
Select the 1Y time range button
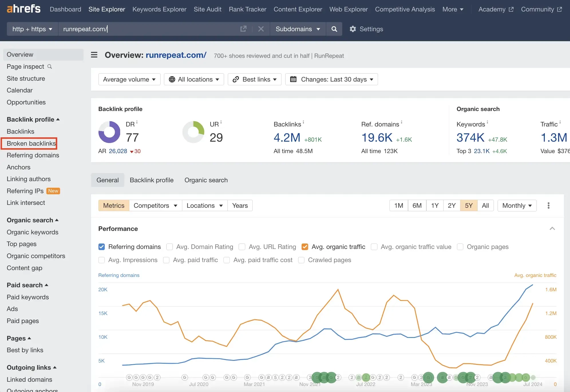coord(435,205)
